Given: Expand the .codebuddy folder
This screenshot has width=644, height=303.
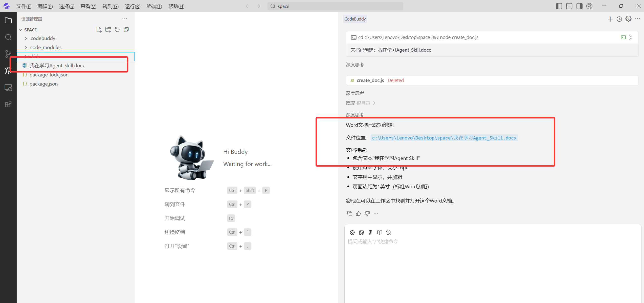Looking at the screenshot, I should tap(42, 38).
